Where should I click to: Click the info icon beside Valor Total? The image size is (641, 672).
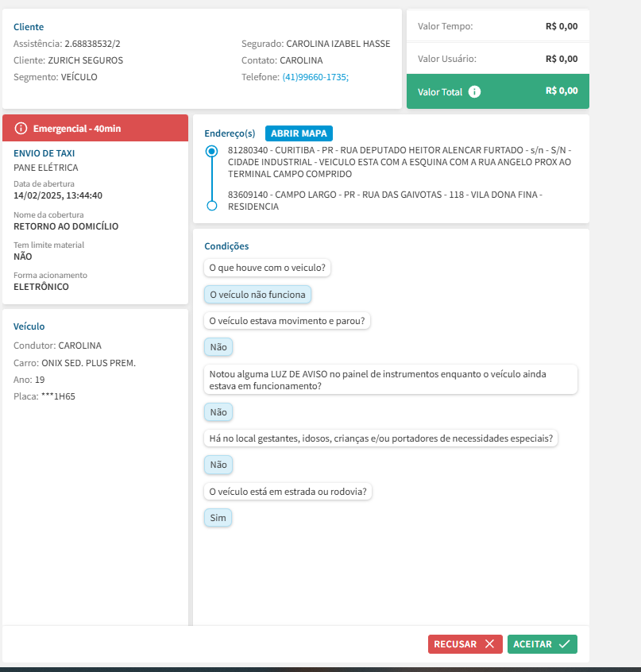[475, 91]
